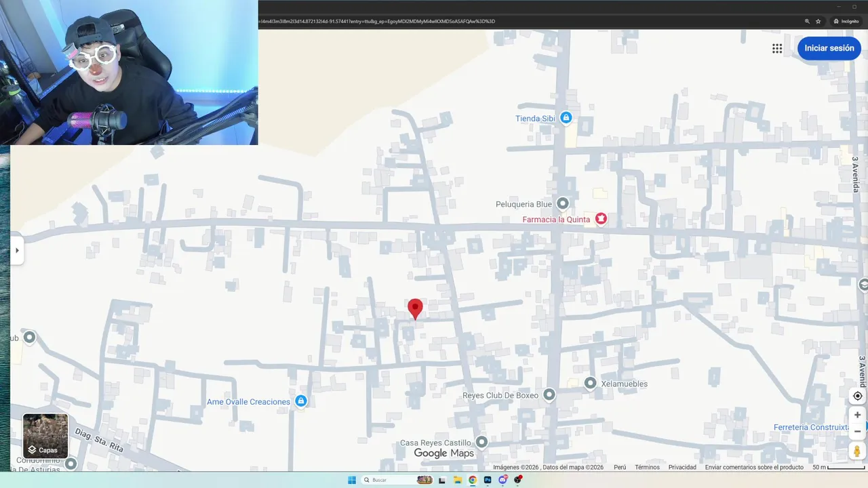
Task: Click the Ame Ovalle Creaciones marker
Action: (x=301, y=401)
